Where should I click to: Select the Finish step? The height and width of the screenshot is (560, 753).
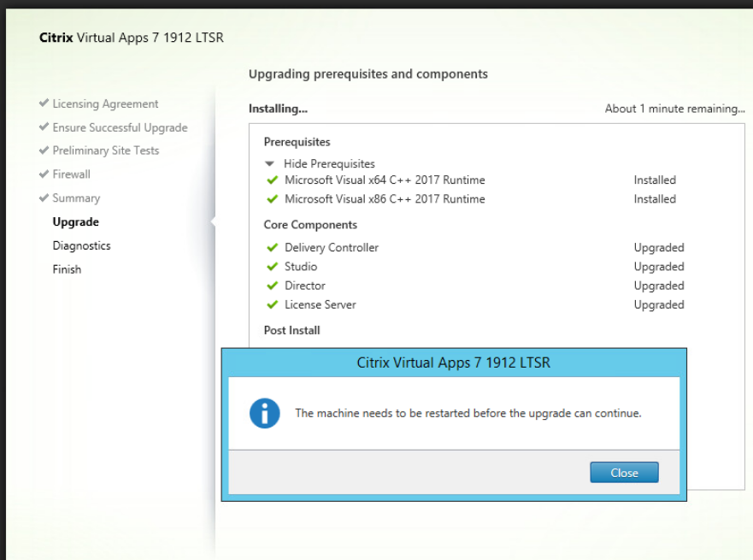click(x=67, y=269)
